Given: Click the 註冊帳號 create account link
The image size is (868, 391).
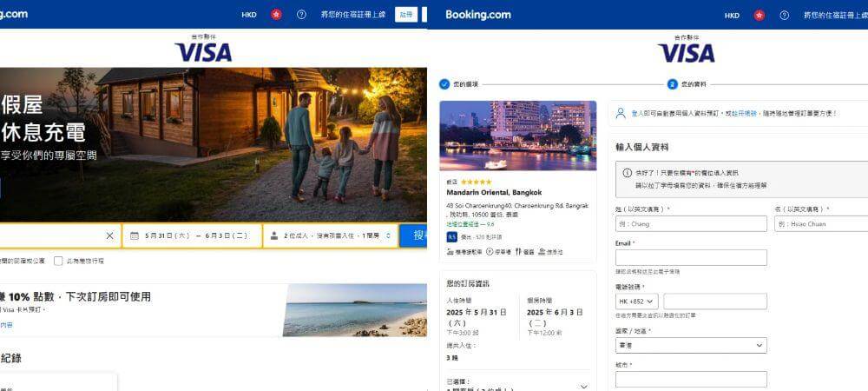Looking at the screenshot, I should pos(744,113).
